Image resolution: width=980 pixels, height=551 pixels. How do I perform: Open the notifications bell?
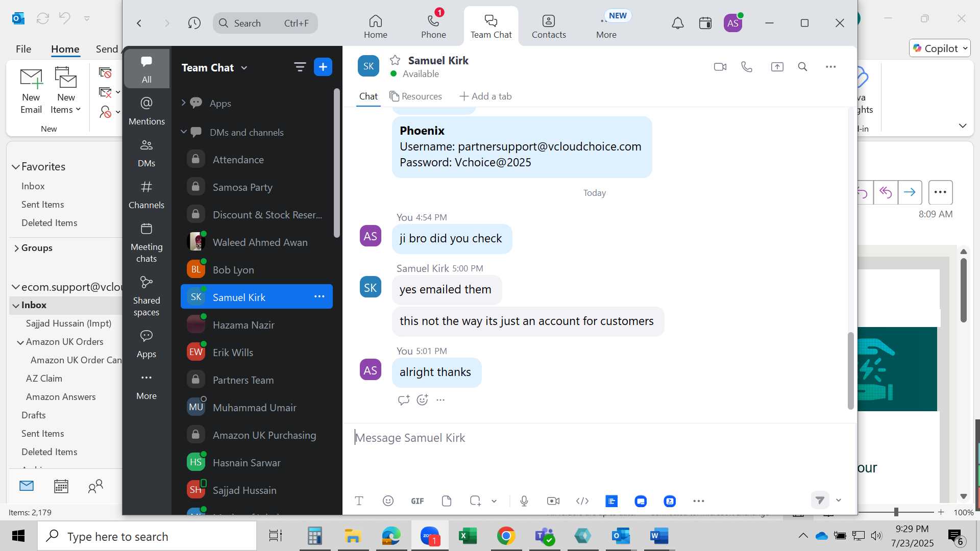[x=678, y=23]
